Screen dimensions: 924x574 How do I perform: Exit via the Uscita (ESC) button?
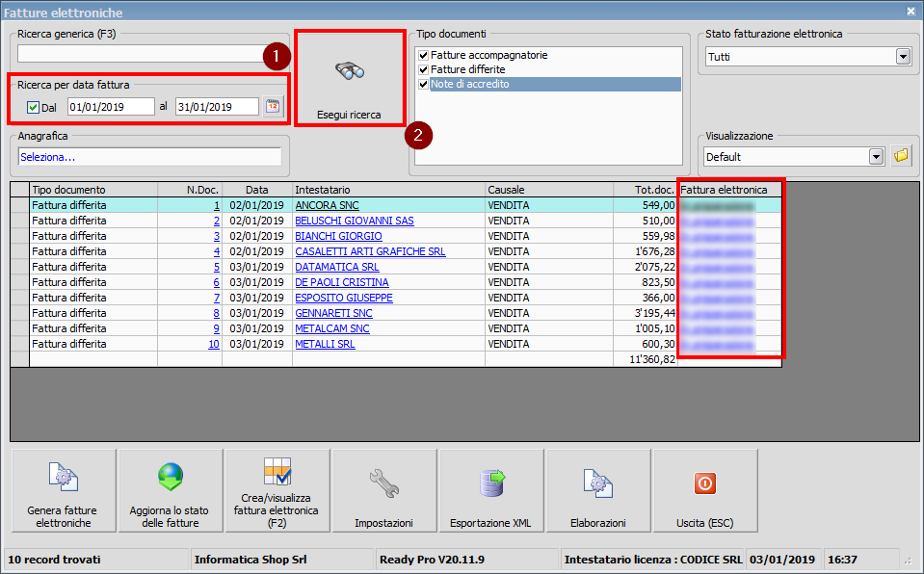point(704,490)
